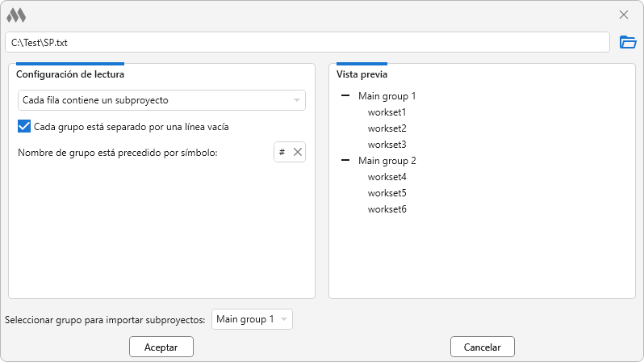Select workset5 in the preview
This screenshot has height=362, width=644.
tap(387, 193)
